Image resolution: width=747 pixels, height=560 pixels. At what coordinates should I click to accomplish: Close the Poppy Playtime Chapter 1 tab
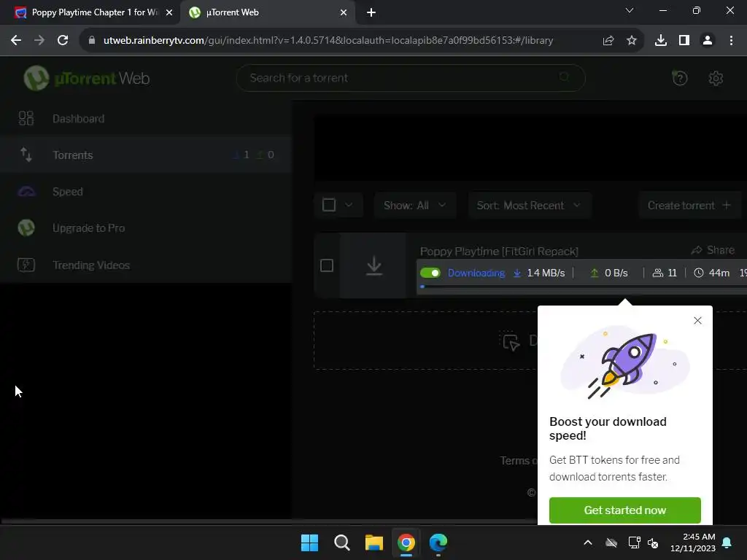coord(169,12)
